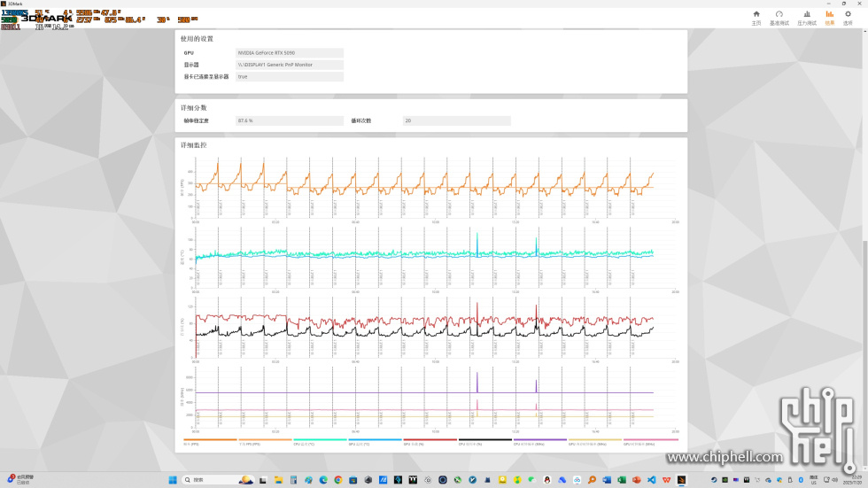Click the DISPLAY1 Generic PnP Monitor field
Viewport: 868px width, 488px height.
290,65
